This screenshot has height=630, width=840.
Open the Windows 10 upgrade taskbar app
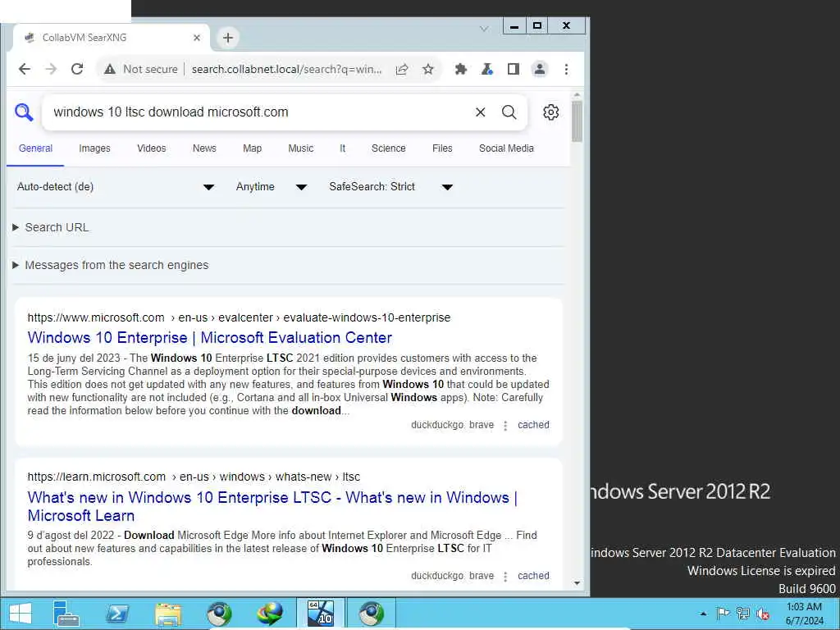[321, 614]
